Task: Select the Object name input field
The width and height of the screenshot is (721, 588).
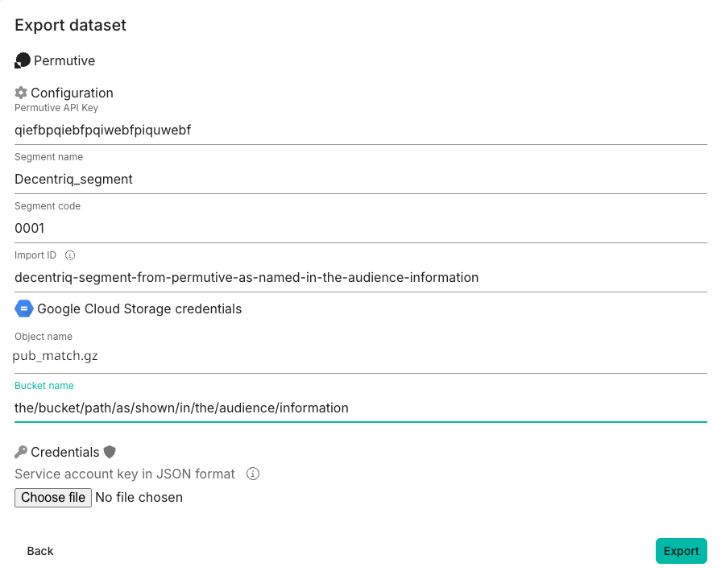Action: pyautogui.click(x=360, y=355)
